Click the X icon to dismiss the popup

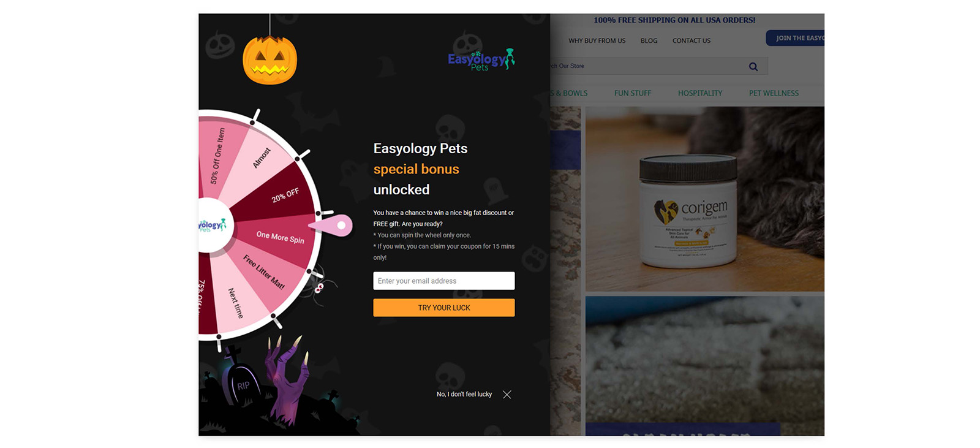tap(507, 395)
